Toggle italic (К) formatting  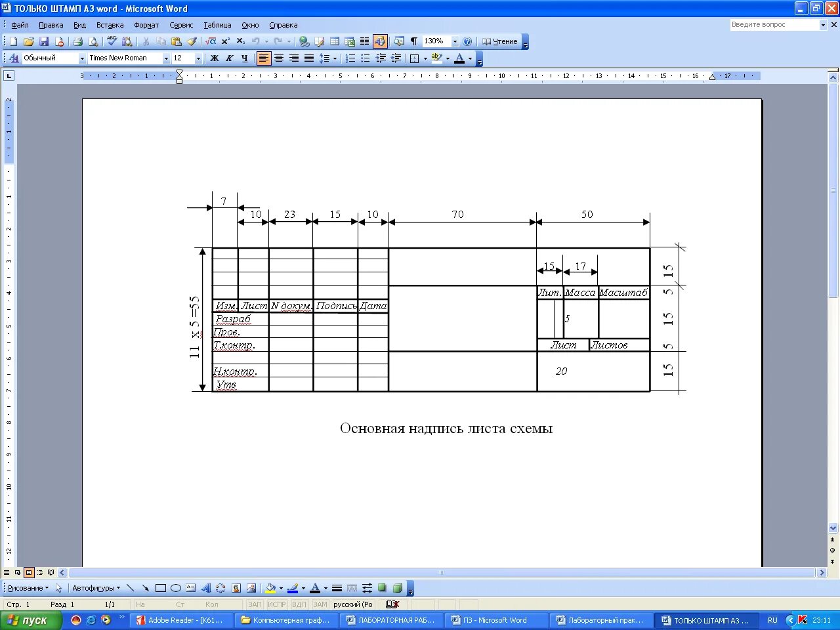(230, 58)
